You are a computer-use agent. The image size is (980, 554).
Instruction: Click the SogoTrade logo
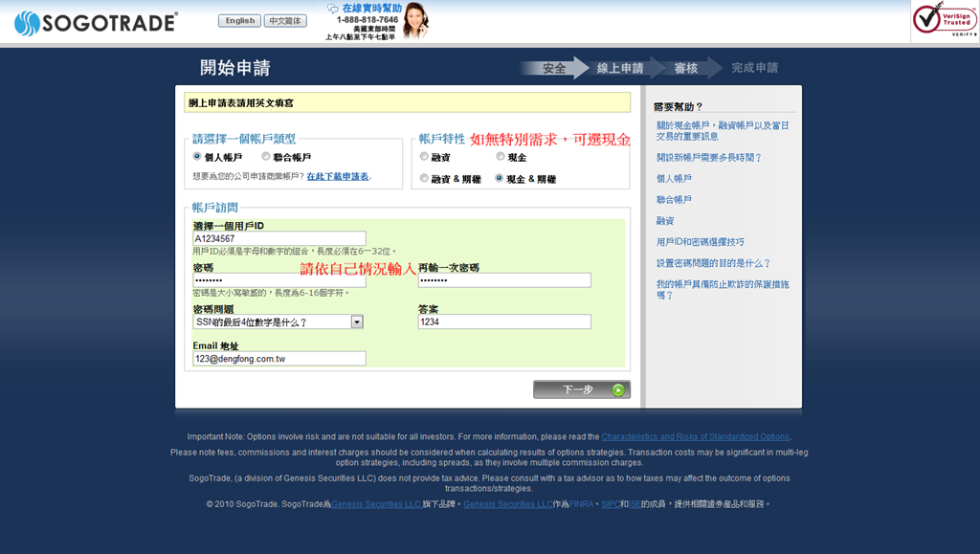point(96,23)
